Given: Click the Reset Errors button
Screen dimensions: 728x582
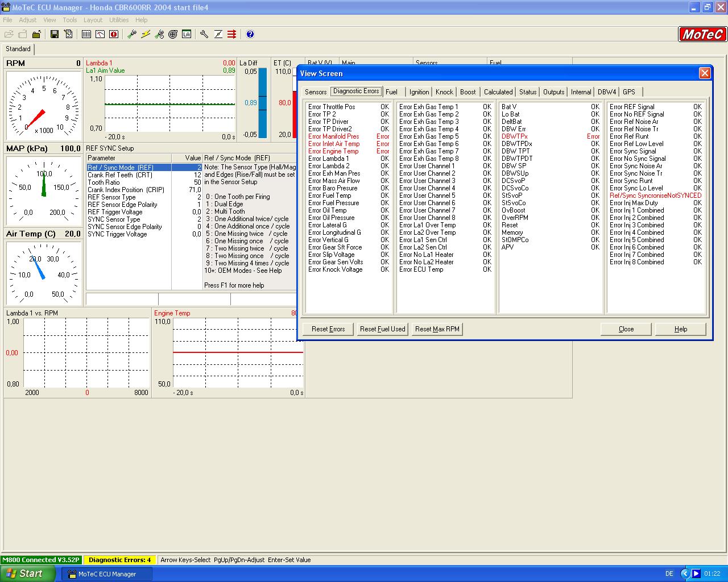Looking at the screenshot, I should [x=328, y=329].
